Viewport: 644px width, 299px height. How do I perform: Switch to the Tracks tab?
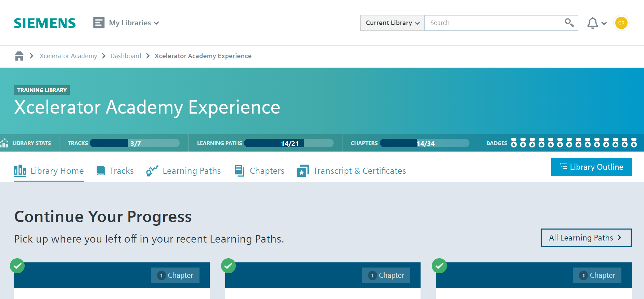[115, 171]
